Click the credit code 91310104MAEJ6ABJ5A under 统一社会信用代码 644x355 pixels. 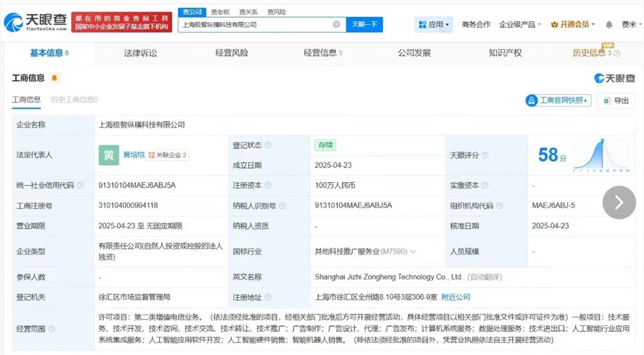(137, 186)
